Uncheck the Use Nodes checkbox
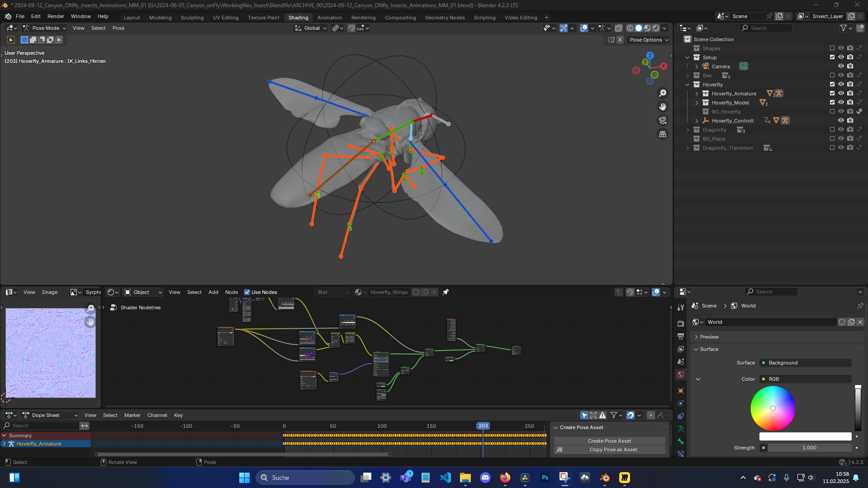Viewport: 868px width, 488px height. pyautogui.click(x=247, y=292)
